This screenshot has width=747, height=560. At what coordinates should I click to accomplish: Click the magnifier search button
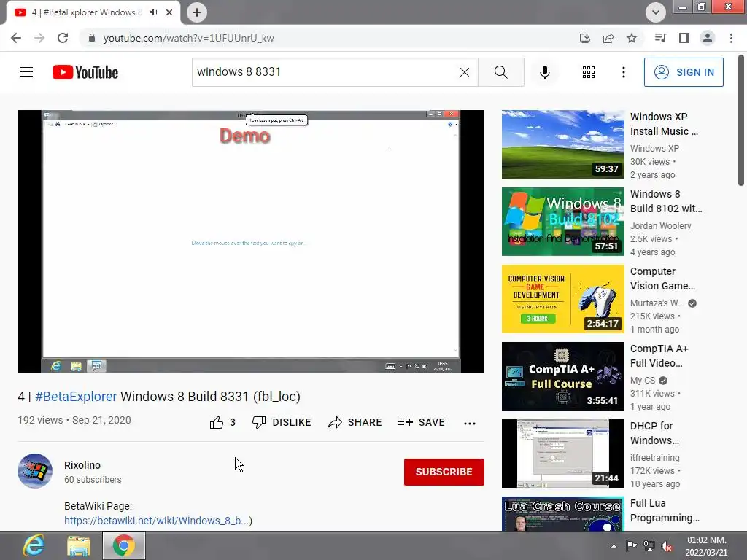pos(500,72)
